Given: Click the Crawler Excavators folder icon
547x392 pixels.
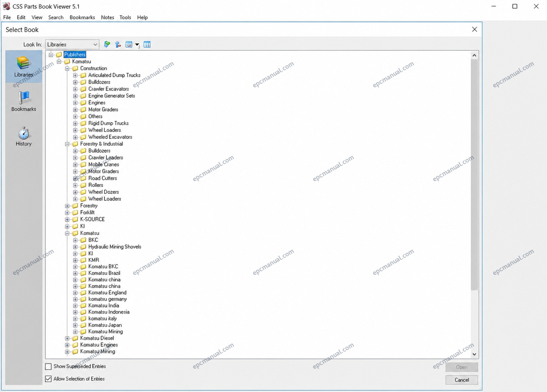Looking at the screenshot, I should (83, 89).
